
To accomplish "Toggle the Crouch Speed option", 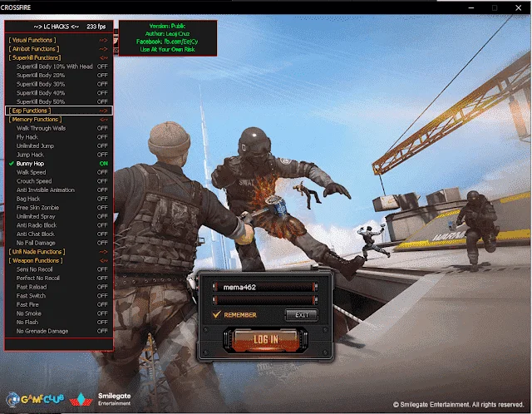I will pos(59,181).
